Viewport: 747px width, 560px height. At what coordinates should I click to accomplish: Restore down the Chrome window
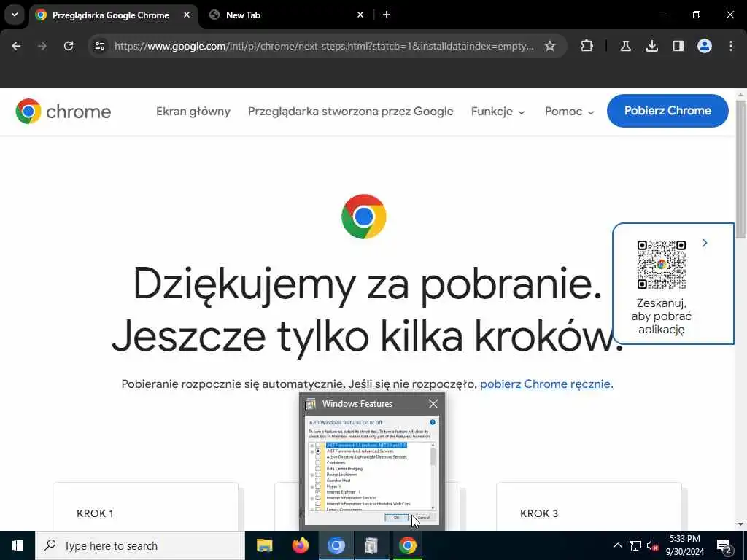697,15
